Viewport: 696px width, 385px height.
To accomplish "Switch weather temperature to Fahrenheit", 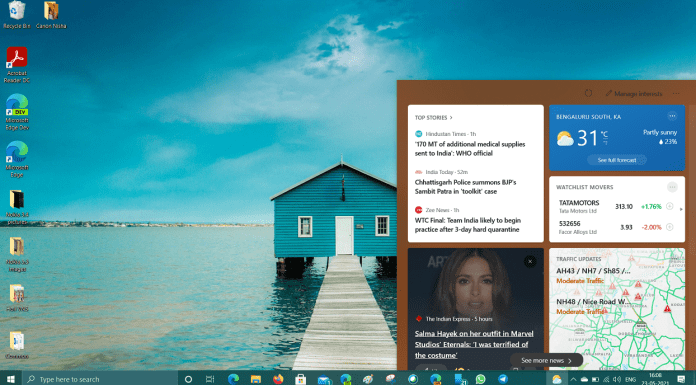I will point(605,143).
